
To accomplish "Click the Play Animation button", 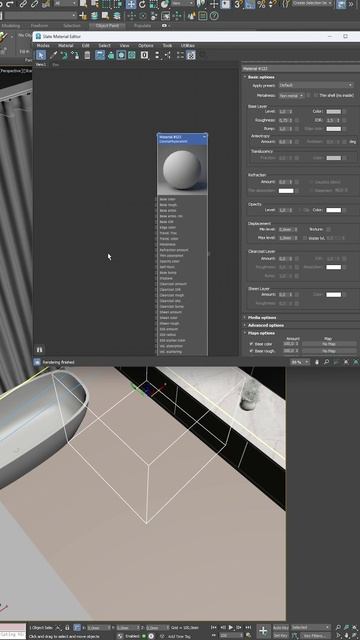I will [x=231, y=627].
